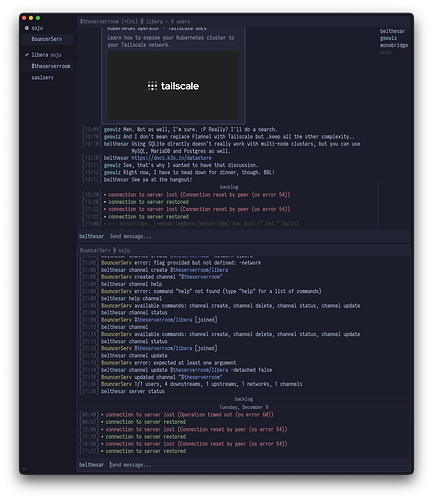
Task: Click the 'belthesar server status' message
Action: click(133, 391)
